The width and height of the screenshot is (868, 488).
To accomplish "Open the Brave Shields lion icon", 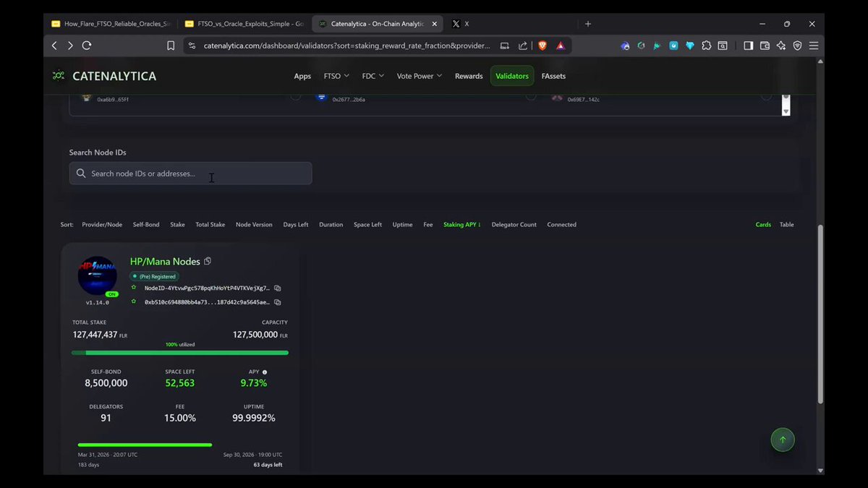I will pos(542,46).
